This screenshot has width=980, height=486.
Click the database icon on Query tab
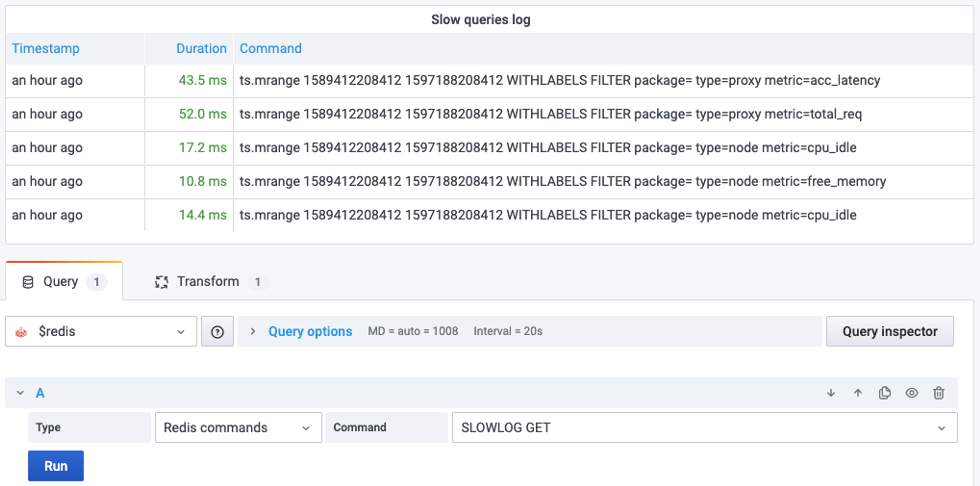[28, 282]
